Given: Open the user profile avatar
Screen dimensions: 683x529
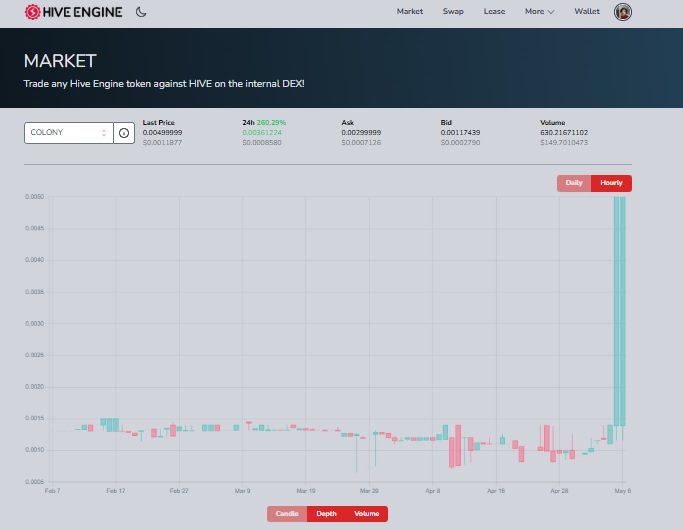Looking at the screenshot, I should (622, 12).
